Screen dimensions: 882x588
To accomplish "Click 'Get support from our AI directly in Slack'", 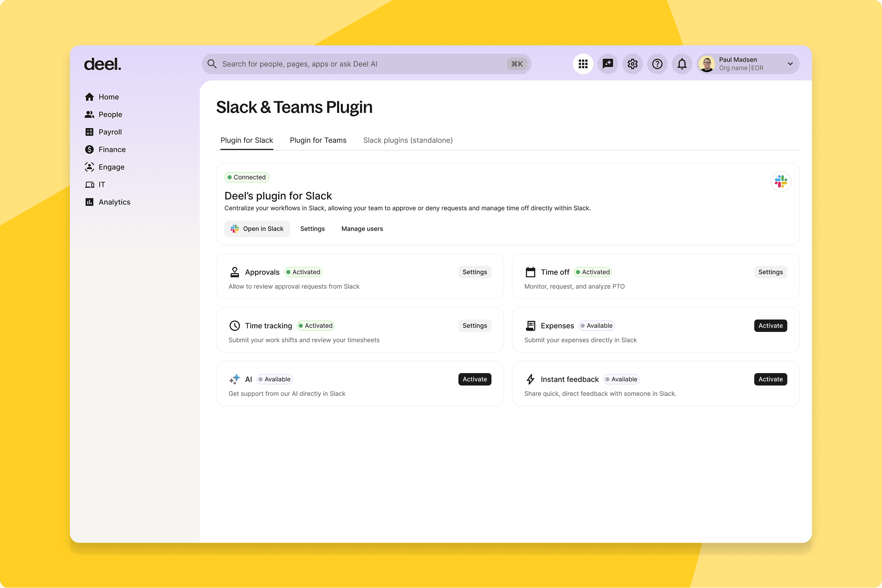I will [287, 394].
